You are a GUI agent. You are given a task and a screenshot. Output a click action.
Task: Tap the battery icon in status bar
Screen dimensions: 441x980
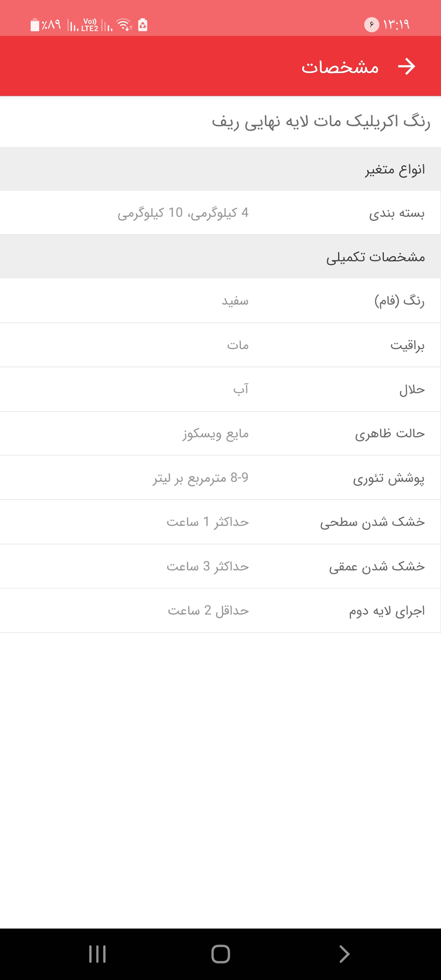pos(35,25)
